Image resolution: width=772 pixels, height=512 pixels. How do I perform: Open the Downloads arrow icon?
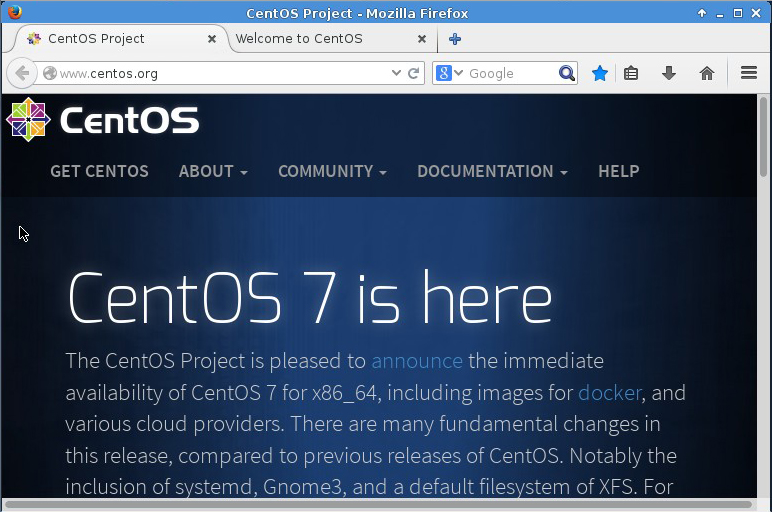click(x=669, y=73)
